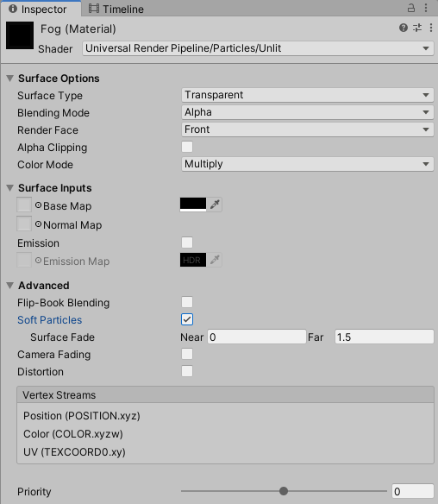Viewport: 438px width, 504px height.
Task: Open the Surface Type dropdown
Action: [x=307, y=95]
